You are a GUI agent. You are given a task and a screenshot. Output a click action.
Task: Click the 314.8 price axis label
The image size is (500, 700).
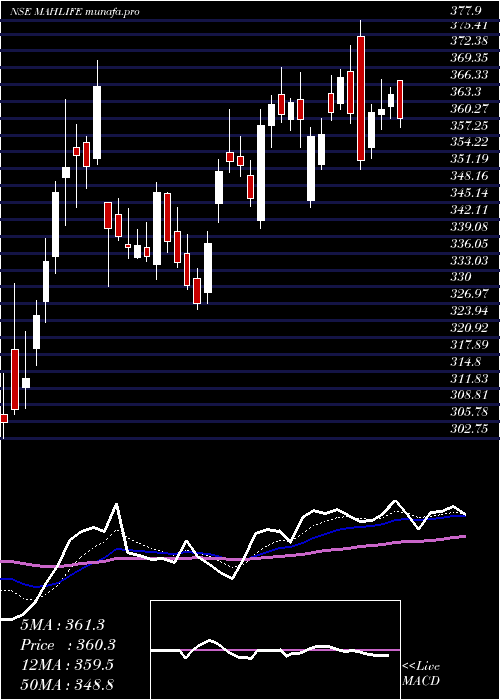click(467, 362)
